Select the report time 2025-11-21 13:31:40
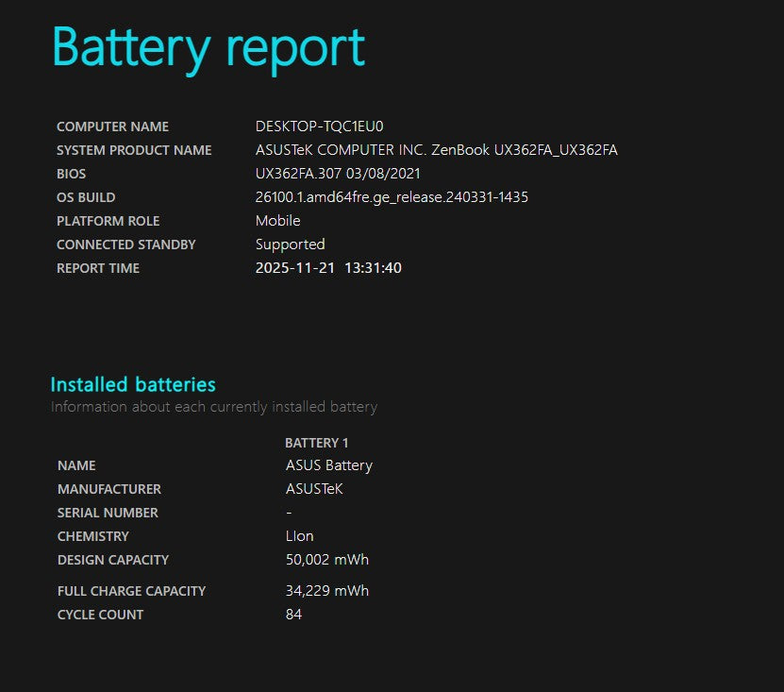The image size is (784, 692). coord(328,268)
